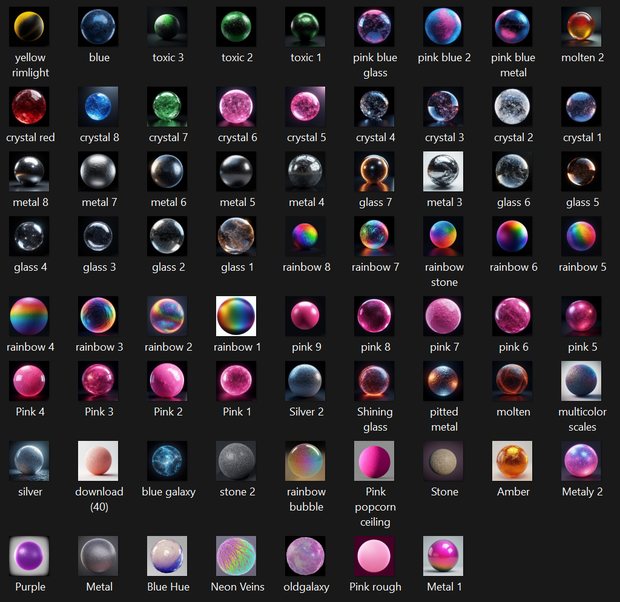Click the Purple sphere thumbnail
The width and height of the screenshot is (620, 602).
pos(29,556)
